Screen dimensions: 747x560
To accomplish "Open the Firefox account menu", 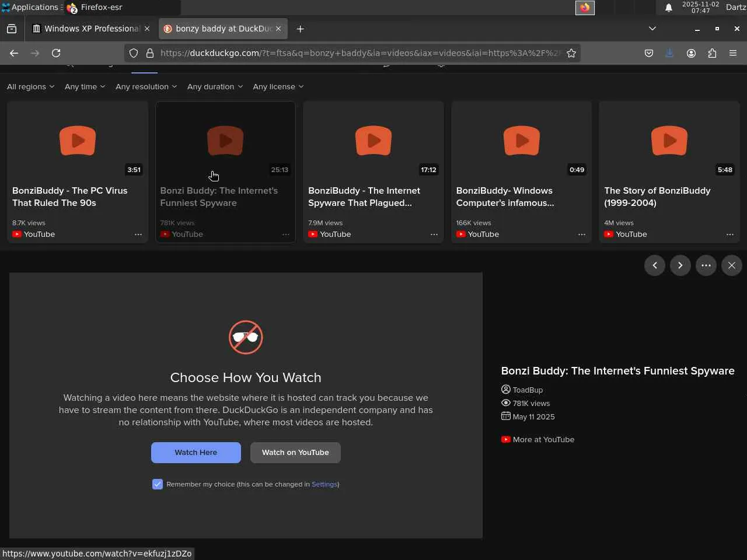I will pos(691,53).
